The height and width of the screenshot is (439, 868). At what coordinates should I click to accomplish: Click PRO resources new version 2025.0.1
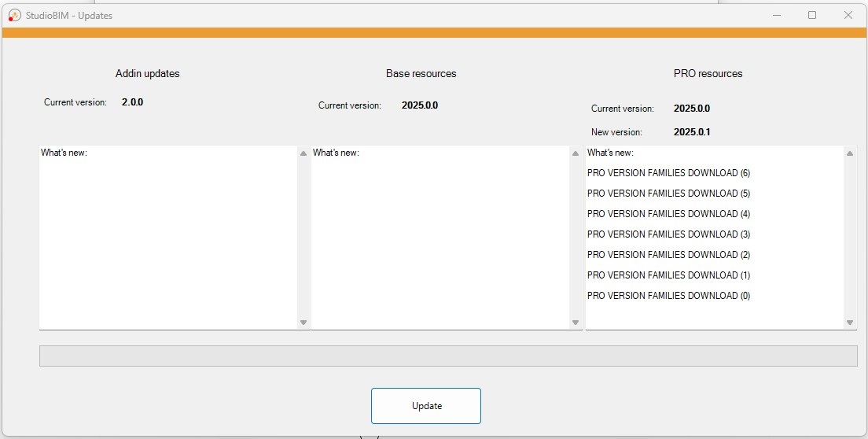click(691, 132)
